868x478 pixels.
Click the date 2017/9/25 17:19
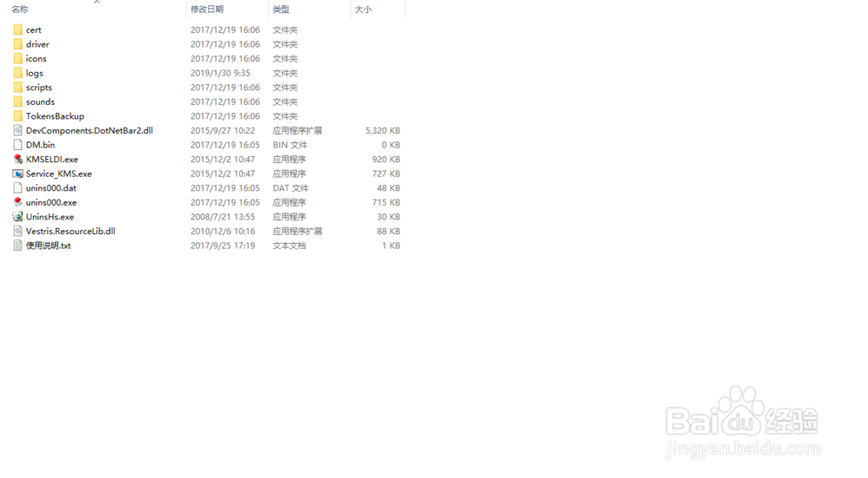[x=222, y=246]
